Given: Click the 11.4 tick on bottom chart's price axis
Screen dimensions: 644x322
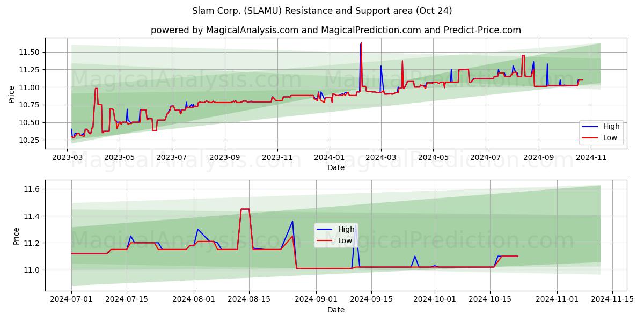Looking at the screenshot, I should (x=33, y=216).
